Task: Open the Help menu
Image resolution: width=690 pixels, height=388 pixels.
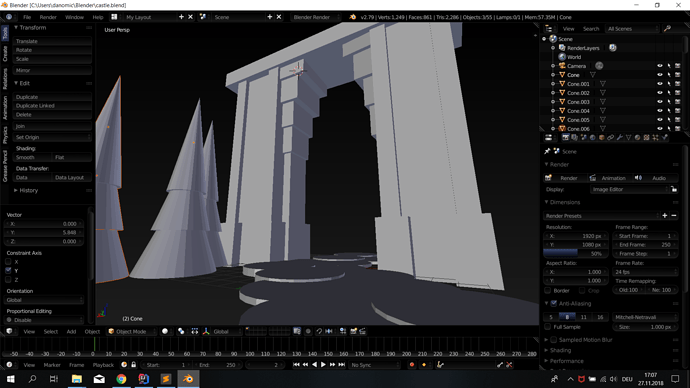Action: (x=98, y=17)
